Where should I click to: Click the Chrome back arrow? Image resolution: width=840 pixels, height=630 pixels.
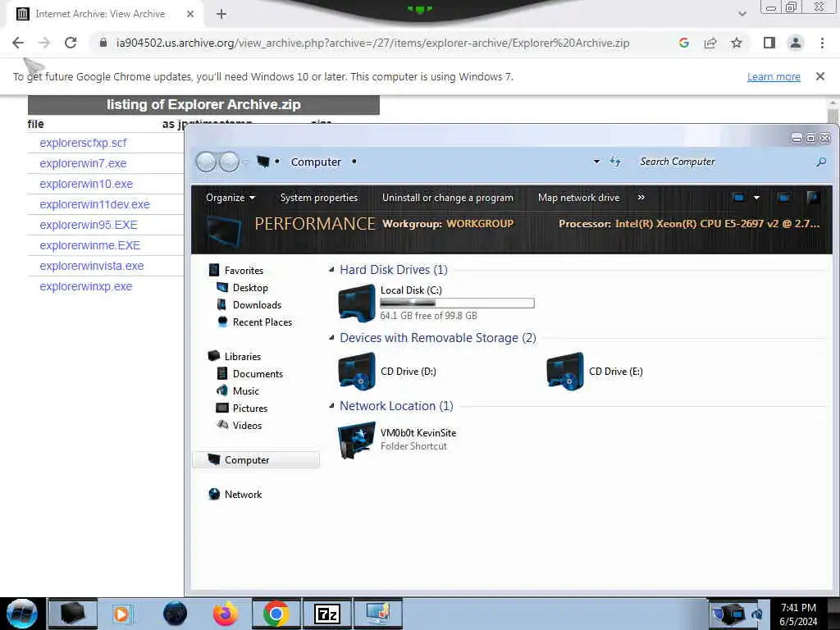[x=18, y=43]
